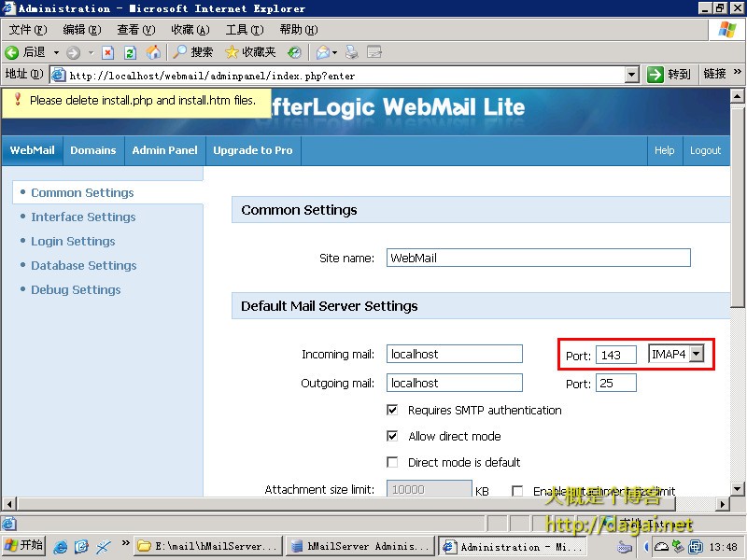Screen dimensions: 747x560
Task: Click the keyboard language bar tray icon
Action: coord(625,547)
